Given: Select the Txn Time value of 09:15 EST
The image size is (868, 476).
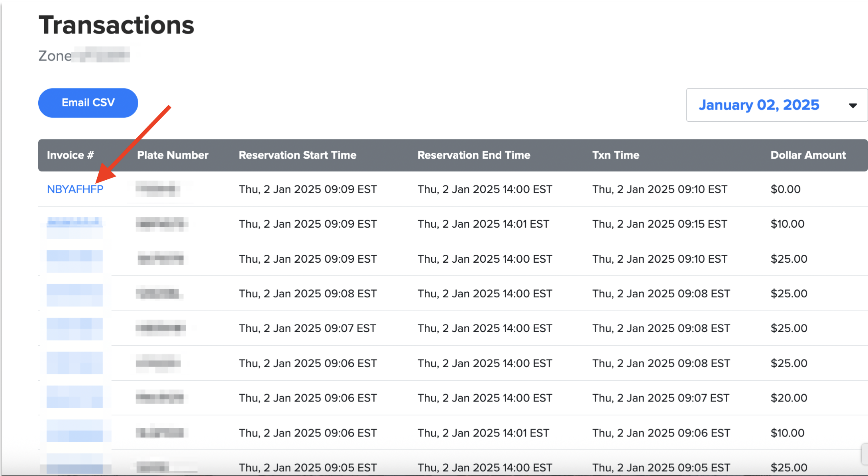Looking at the screenshot, I should pos(659,224).
